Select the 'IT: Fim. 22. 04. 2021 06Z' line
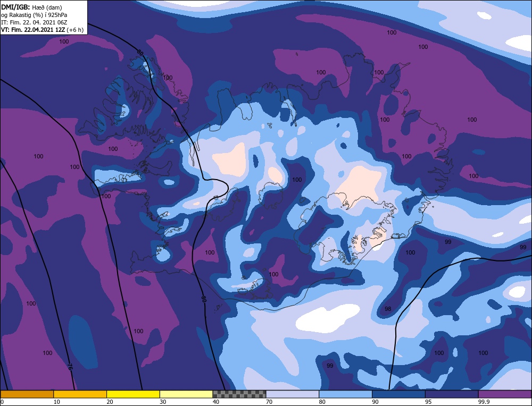Viewport: 532px width, 406px height. (x=34, y=22)
